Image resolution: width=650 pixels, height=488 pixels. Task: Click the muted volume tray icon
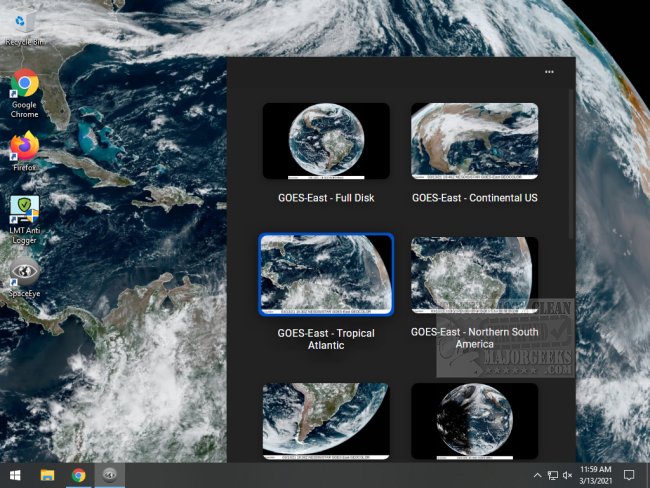coord(568,475)
